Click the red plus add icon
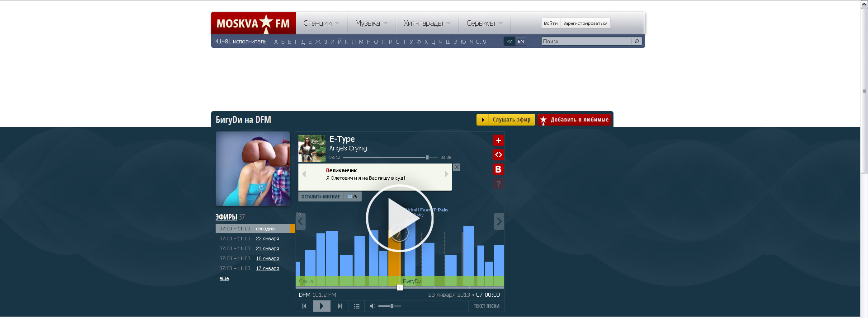Viewport: 868px width, 318px height. (x=498, y=140)
